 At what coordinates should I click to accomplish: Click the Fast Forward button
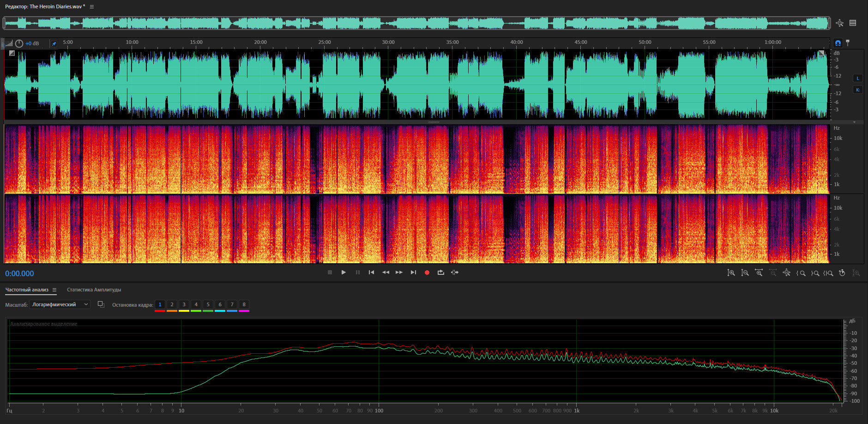click(x=399, y=273)
